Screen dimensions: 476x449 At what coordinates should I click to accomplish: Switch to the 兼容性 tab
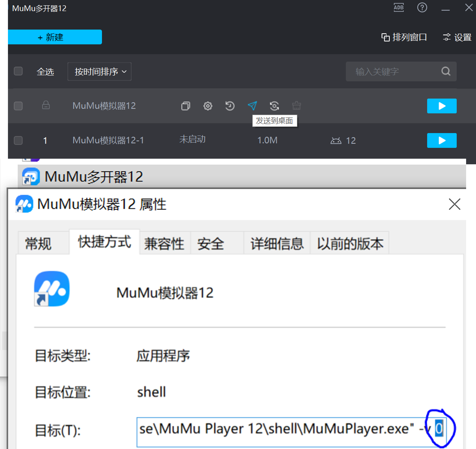pyautogui.click(x=165, y=243)
